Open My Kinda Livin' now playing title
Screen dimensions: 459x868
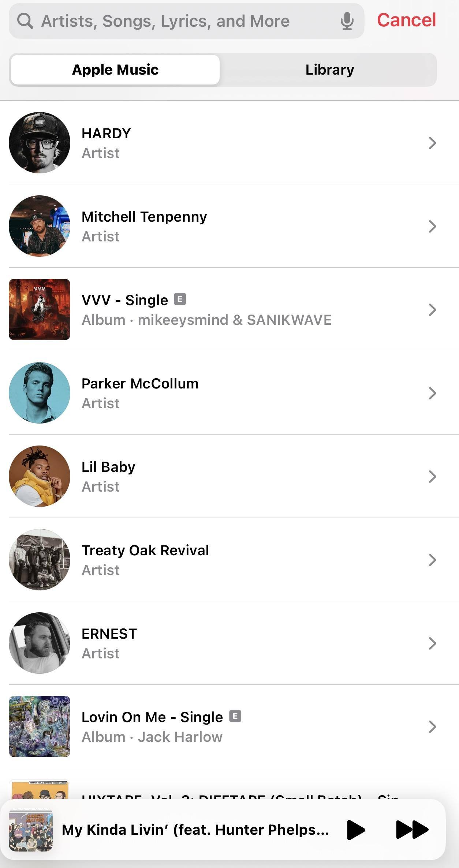coord(195,830)
